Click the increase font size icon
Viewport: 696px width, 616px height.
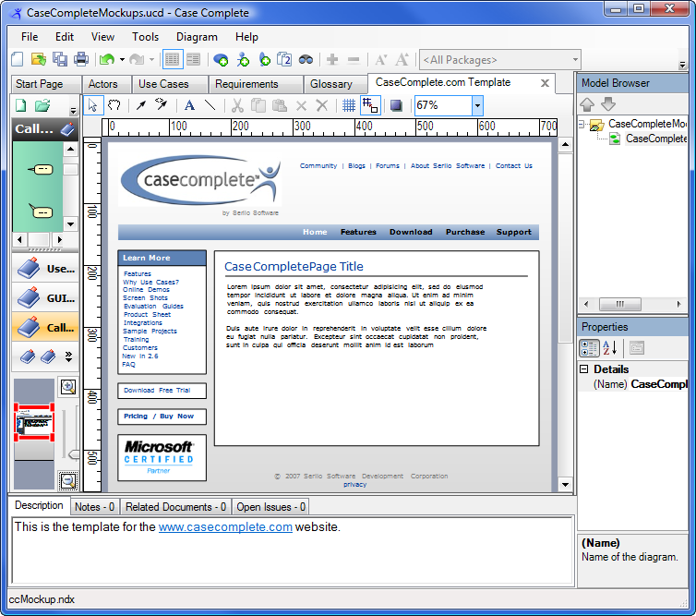coord(402,59)
